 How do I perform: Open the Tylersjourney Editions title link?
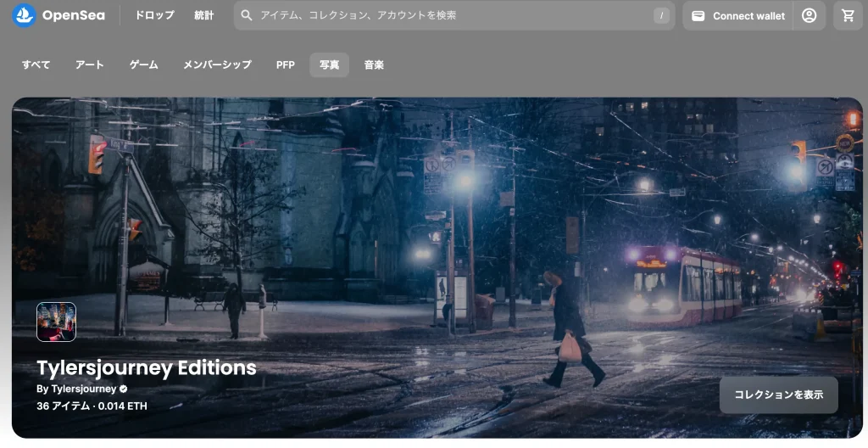pyautogui.click(x=146, y=367)
